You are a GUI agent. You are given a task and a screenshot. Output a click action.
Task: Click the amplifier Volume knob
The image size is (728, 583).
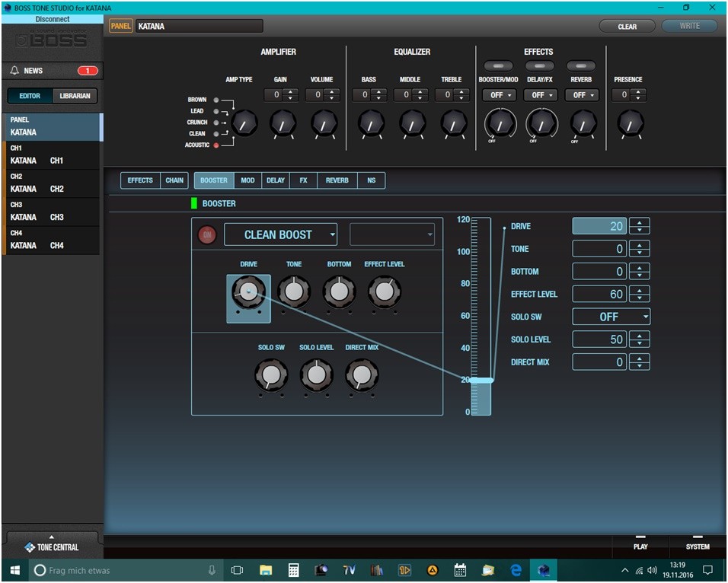324,123
